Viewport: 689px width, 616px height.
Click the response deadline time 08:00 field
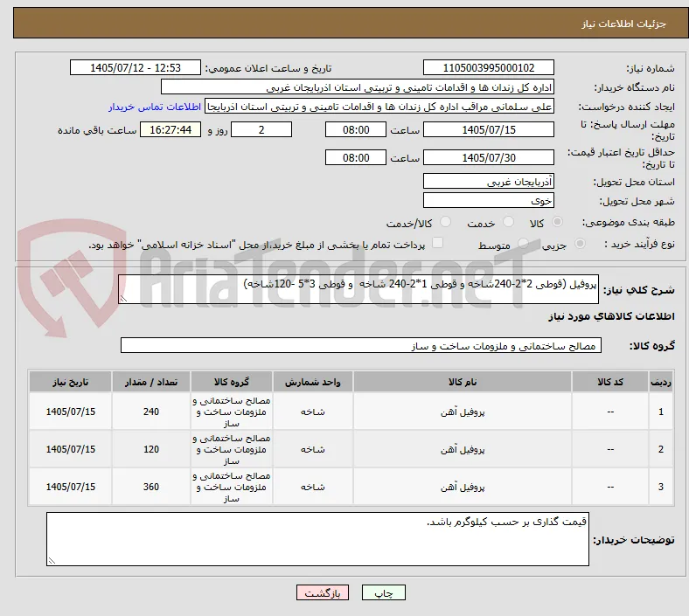pyautogui.click(x=356, y=129)
